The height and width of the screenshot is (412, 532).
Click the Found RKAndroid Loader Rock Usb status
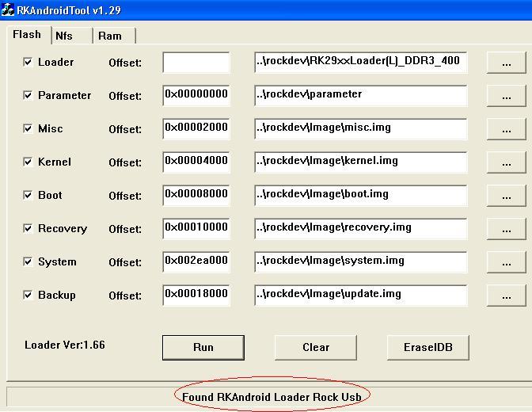[x=272, y=397]
